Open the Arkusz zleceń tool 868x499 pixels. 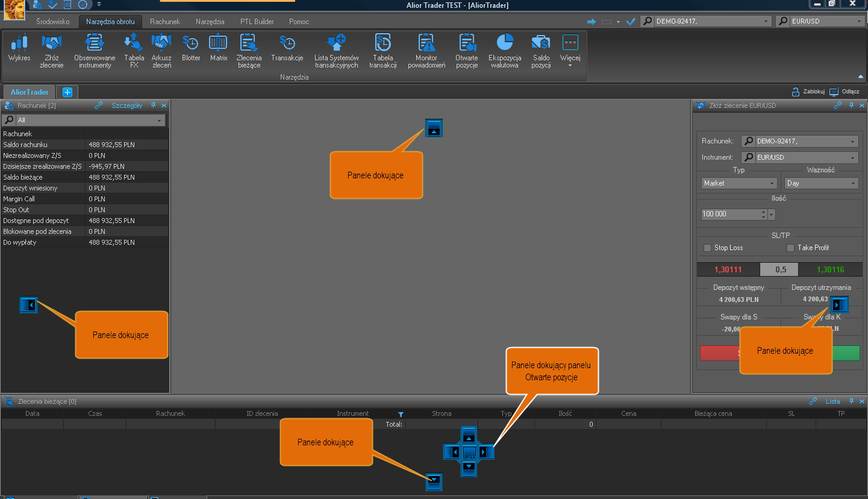click(161, 51)
